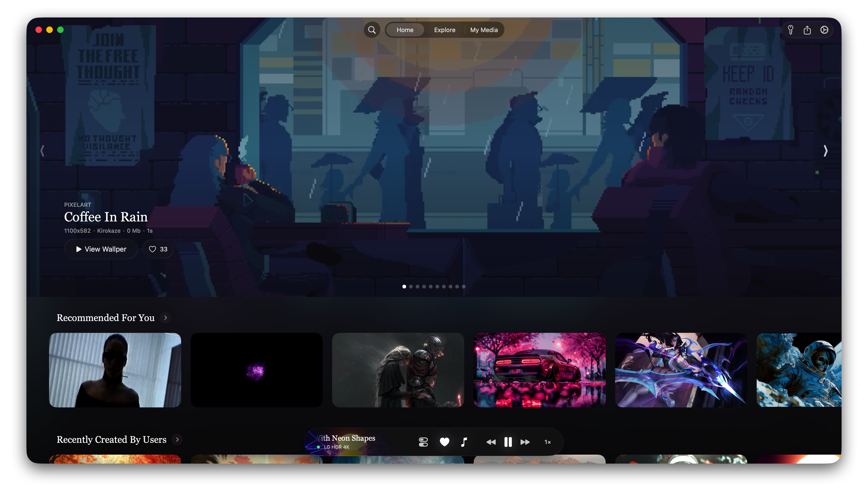Screen dimensions: 868x499
Task: Click the View Wallper button
Action: click(101, 249)
